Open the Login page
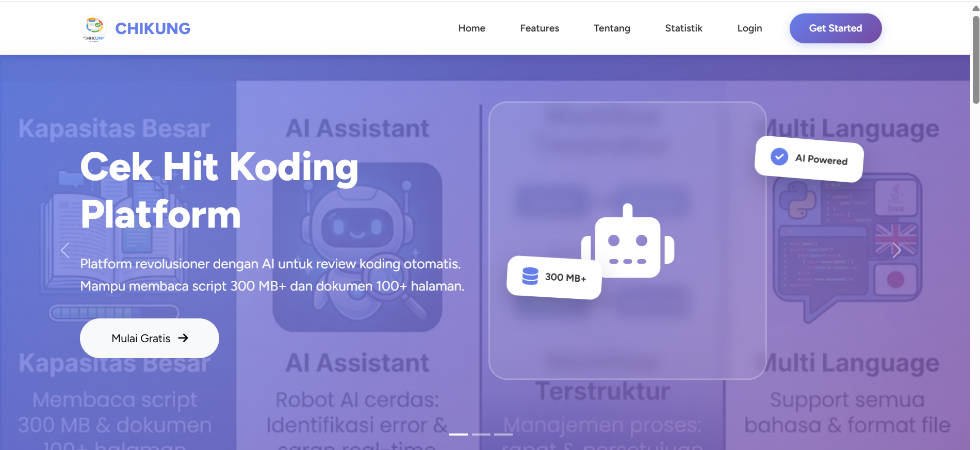This screenshot has height=450, width=980. pos(749,28)
